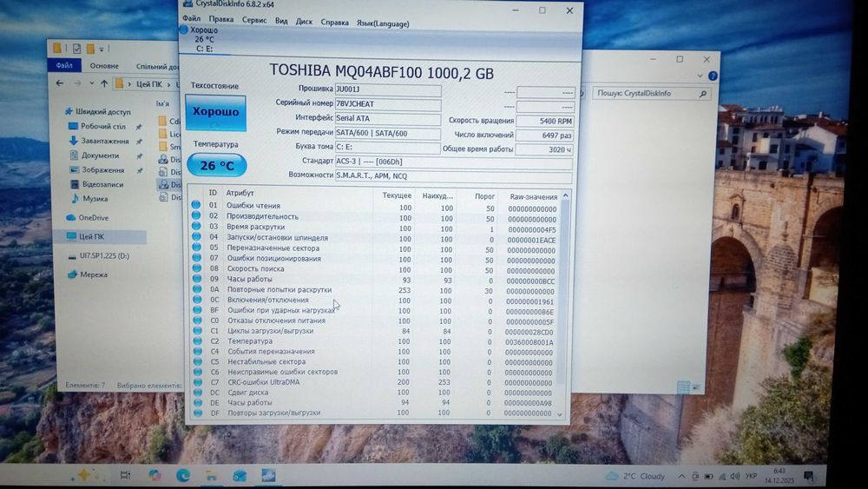The width and height of the screenshot is (868, 489).
Task: Launch Microsoft Edge from the taskbar
Action: point(182,475)
